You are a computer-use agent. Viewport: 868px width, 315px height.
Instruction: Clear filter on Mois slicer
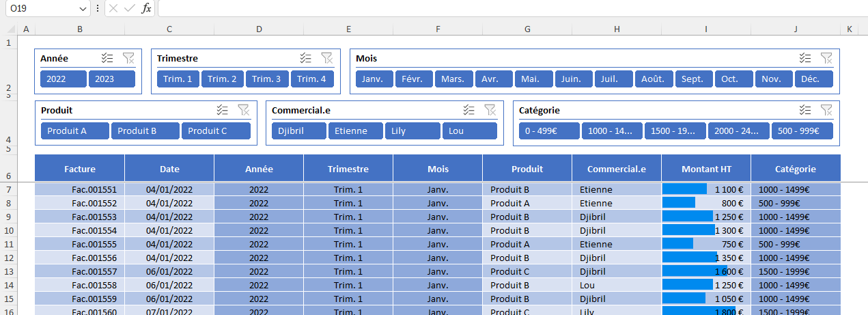[x=826, y=58]
